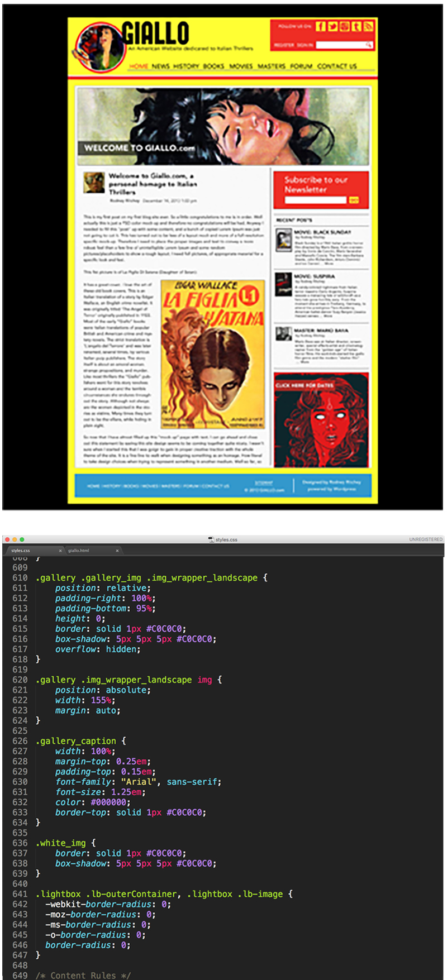Focus the newsletter email input field

(x=316, y=200)
